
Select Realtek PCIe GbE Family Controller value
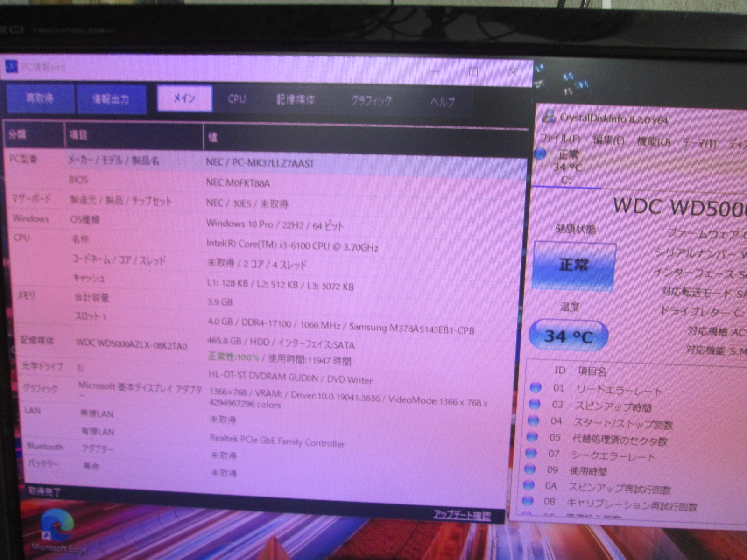(277, 441)
